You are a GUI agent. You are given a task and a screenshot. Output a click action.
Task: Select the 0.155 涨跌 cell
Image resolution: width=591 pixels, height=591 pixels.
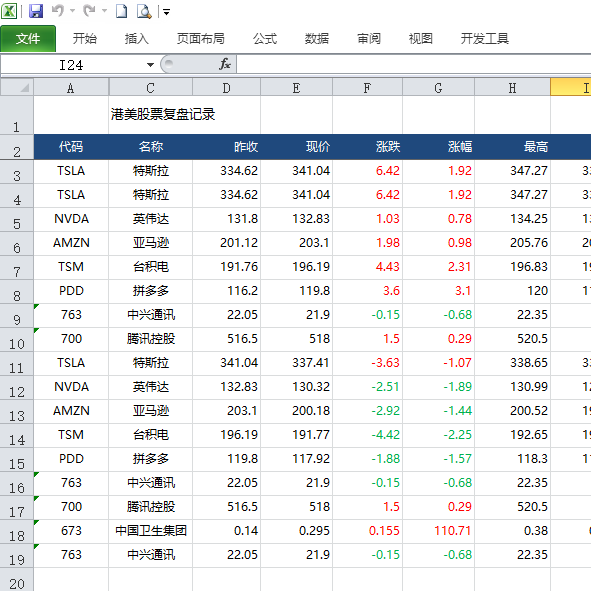pyautogui.click(x=367, y=531)
